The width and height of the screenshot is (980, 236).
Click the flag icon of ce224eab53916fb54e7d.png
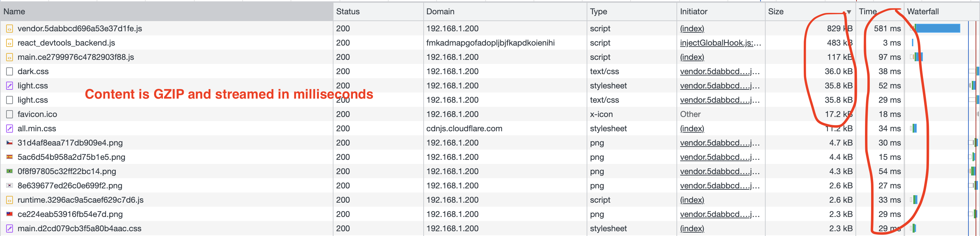(10, 214)
